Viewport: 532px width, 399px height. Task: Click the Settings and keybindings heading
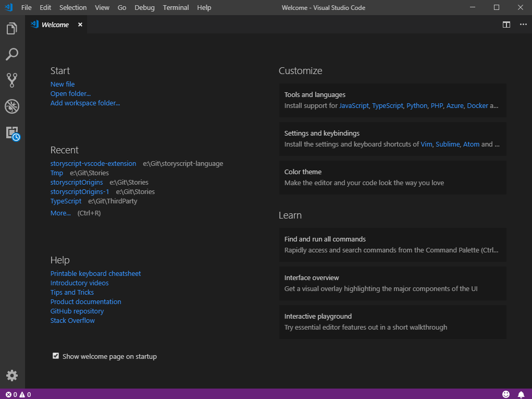(x=321, y=134)
